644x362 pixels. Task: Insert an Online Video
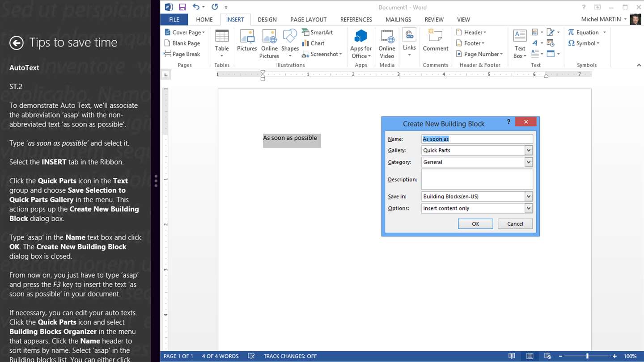point(387,43)
